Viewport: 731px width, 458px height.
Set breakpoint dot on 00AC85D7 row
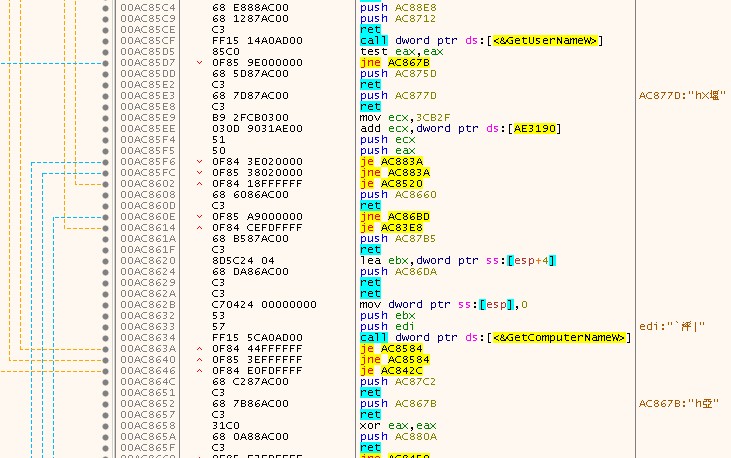pos(107,62)
